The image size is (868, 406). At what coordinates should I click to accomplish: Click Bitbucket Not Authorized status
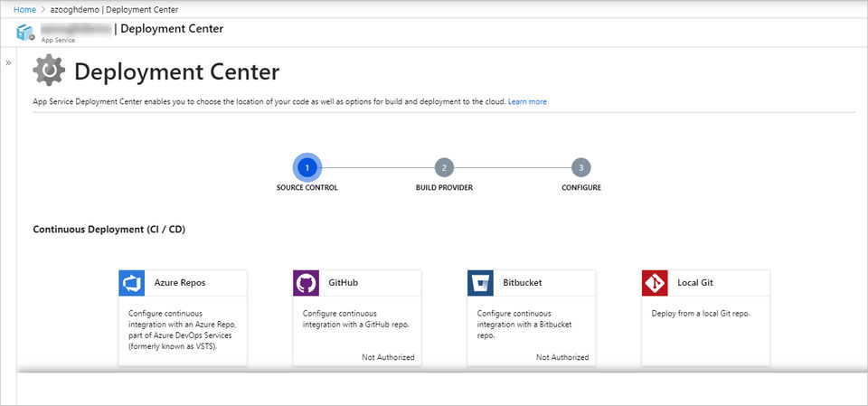pyautogui.click(x=562, y=357)
